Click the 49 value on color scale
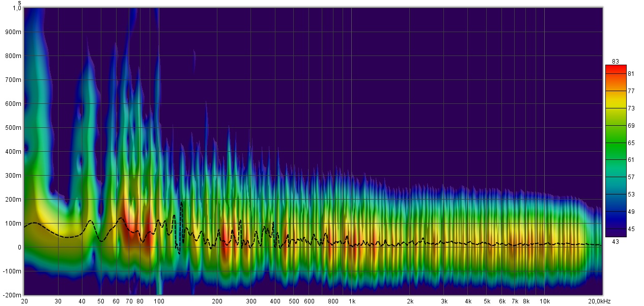 click(x=631, y=212)
